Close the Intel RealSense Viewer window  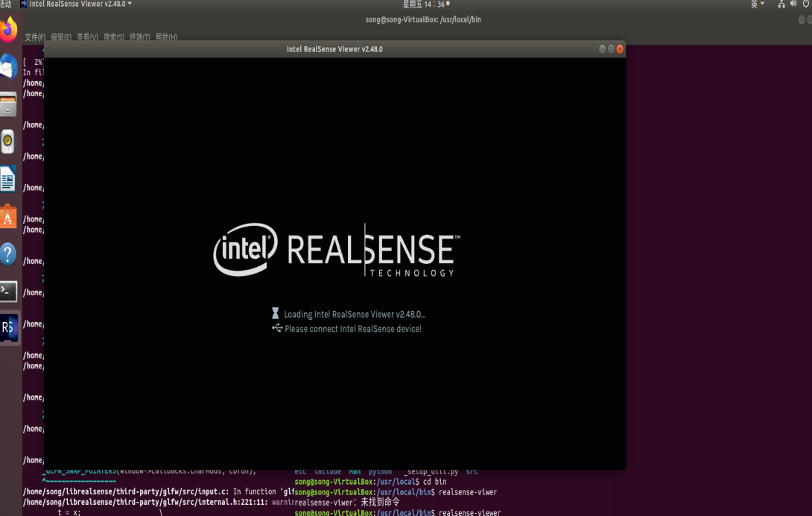(x=620, y=48)
